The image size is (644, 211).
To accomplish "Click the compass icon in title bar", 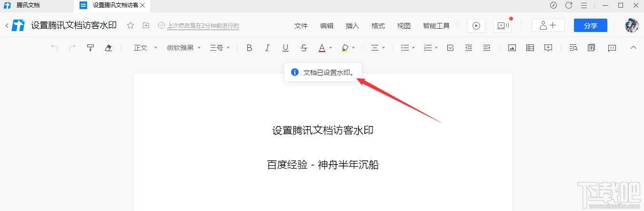I will pos(553,5).
